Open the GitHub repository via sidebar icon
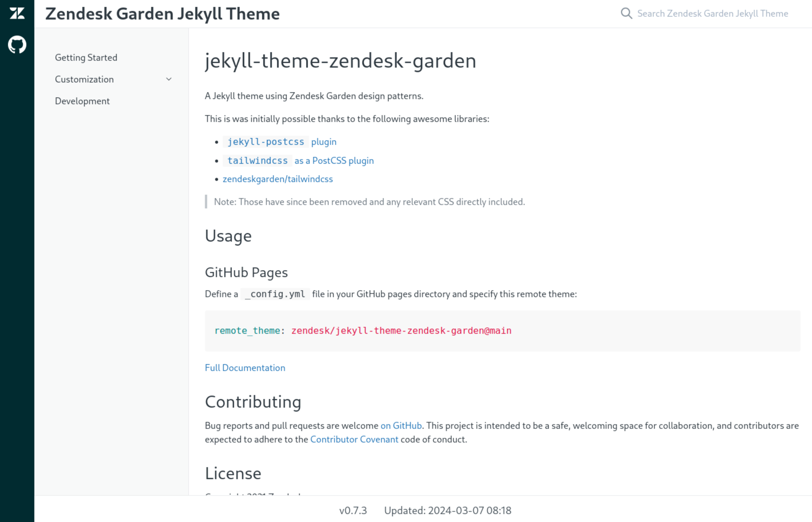 pyautogui.click(x=17, y=44)
